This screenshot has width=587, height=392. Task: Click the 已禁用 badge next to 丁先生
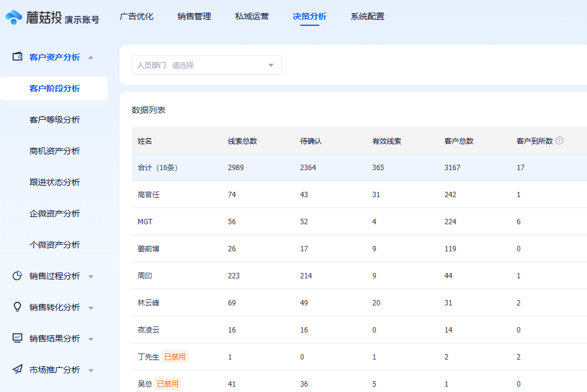coord(176,356)
